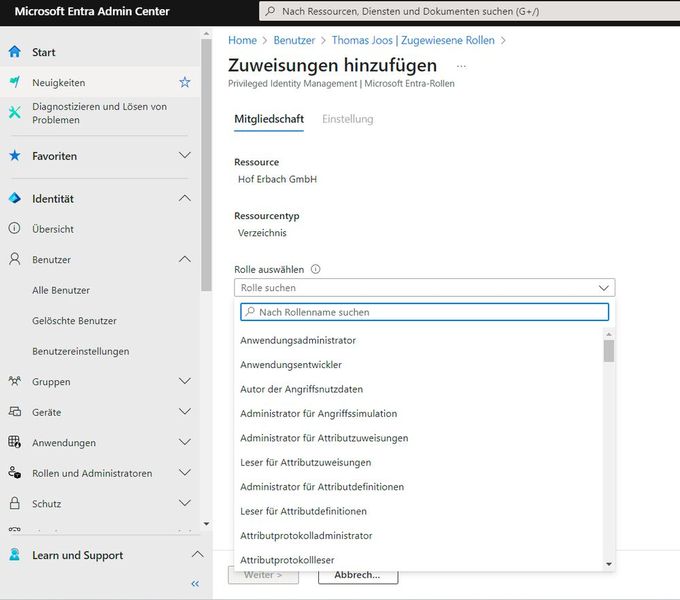
Task: Toggle the Neuigkeiten favorite star
Action: point(185,82)
